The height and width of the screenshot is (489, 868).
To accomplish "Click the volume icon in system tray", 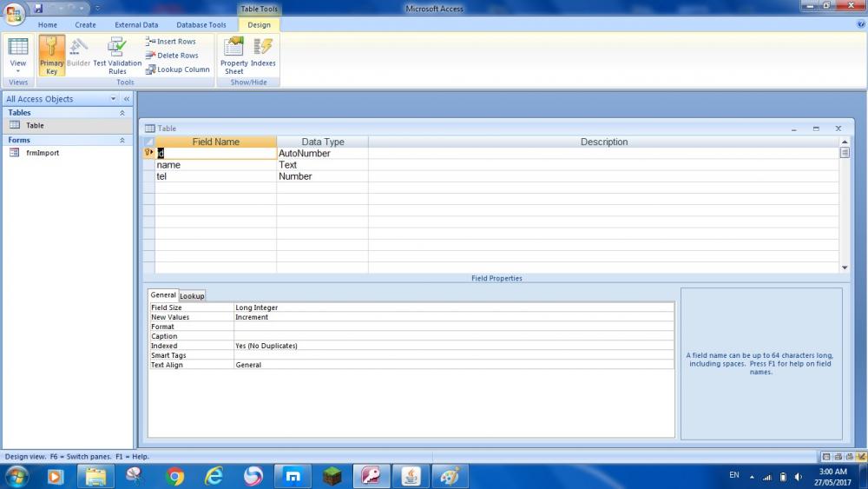I will pos(799,477).
